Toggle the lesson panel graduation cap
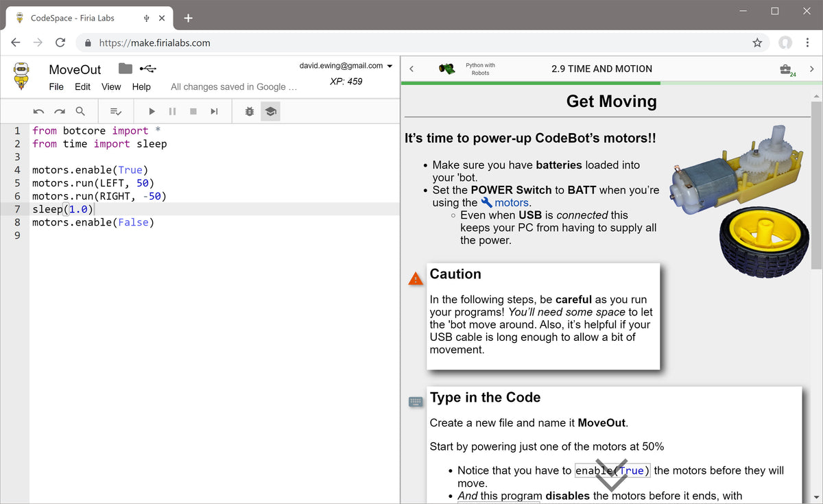This screenshot has height=504, width=823. coord(270,111)
